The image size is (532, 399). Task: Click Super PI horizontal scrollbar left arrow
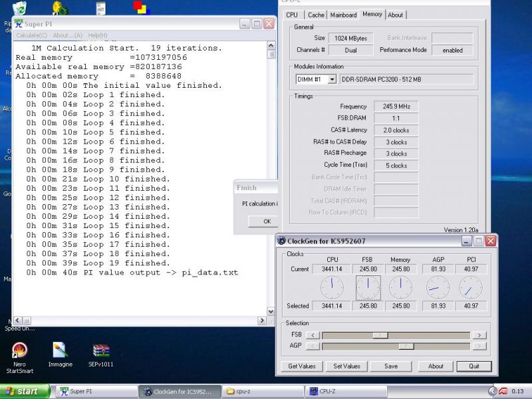coord(18,321)
